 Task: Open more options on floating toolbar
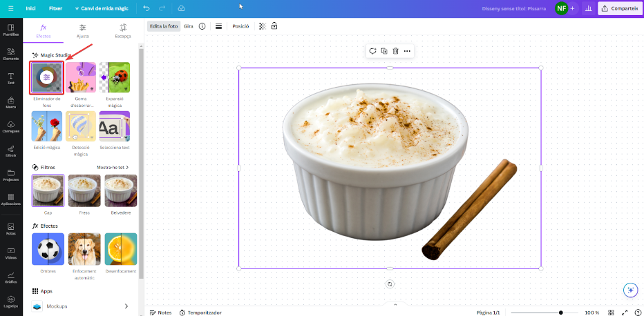point(407,51)
